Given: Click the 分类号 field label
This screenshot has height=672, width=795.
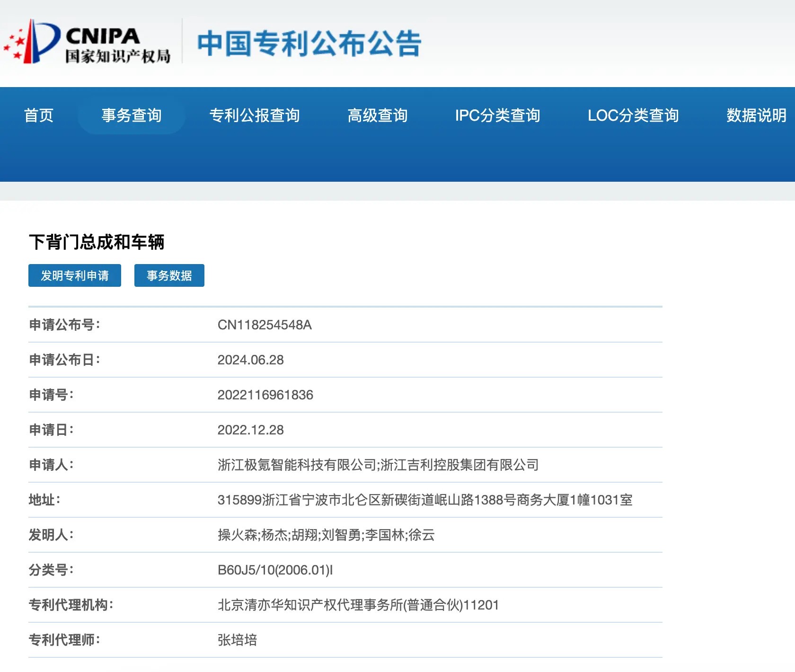Looking at the screenshot, I should [52, 570].
